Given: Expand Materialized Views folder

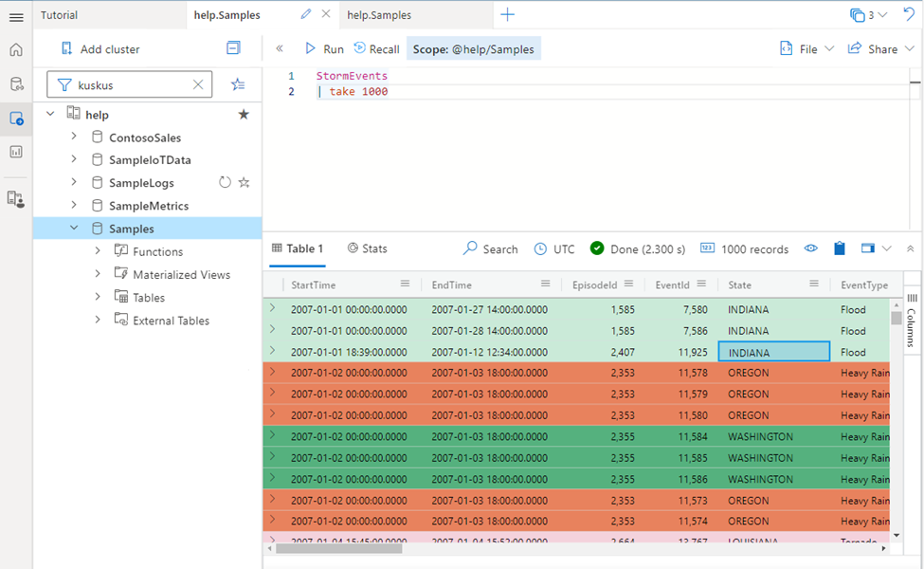Looking at the screenshot, I should tap(98, 273).
